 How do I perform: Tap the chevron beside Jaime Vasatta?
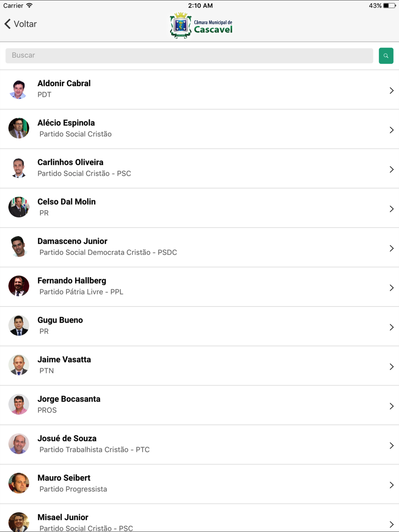pyautogui.click(x=391, y=367)
